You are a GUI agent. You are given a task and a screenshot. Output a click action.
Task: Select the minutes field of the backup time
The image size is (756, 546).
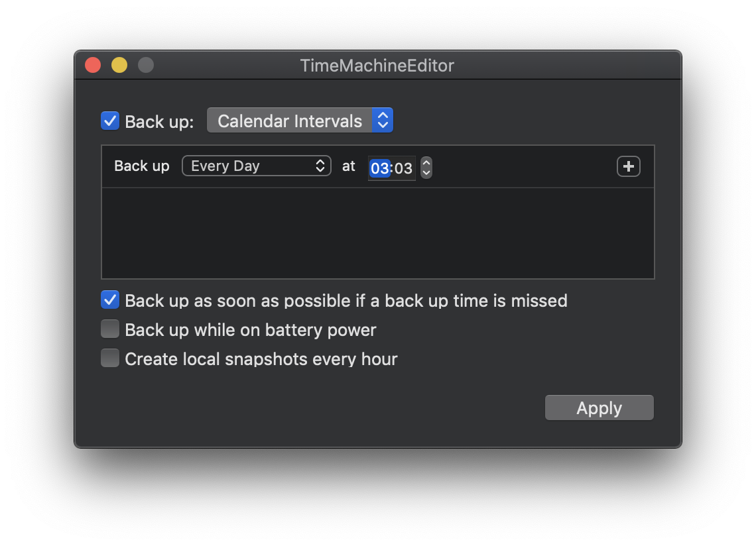click(x=403, y=168)
